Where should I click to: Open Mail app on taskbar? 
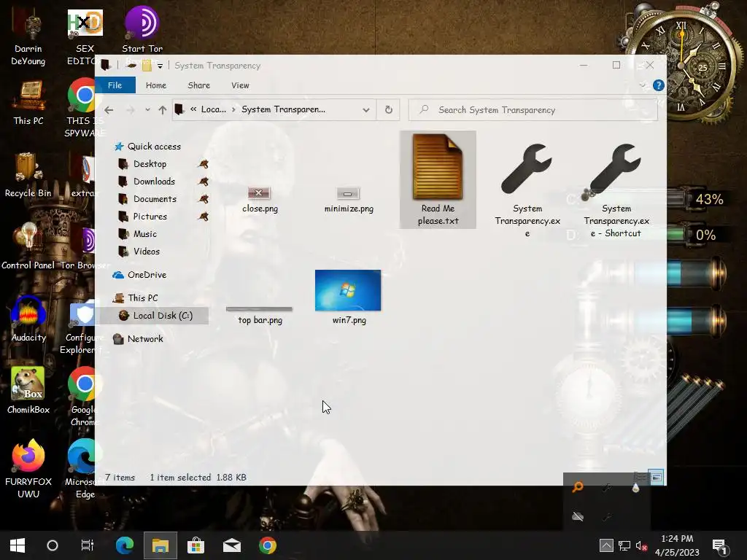[x=231, y=545]
